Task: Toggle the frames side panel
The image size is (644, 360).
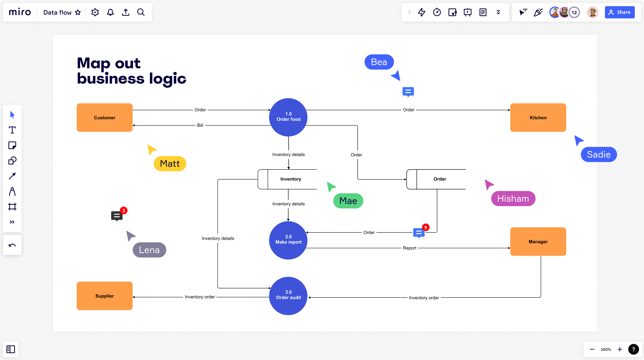Action: tap(11, 349)
